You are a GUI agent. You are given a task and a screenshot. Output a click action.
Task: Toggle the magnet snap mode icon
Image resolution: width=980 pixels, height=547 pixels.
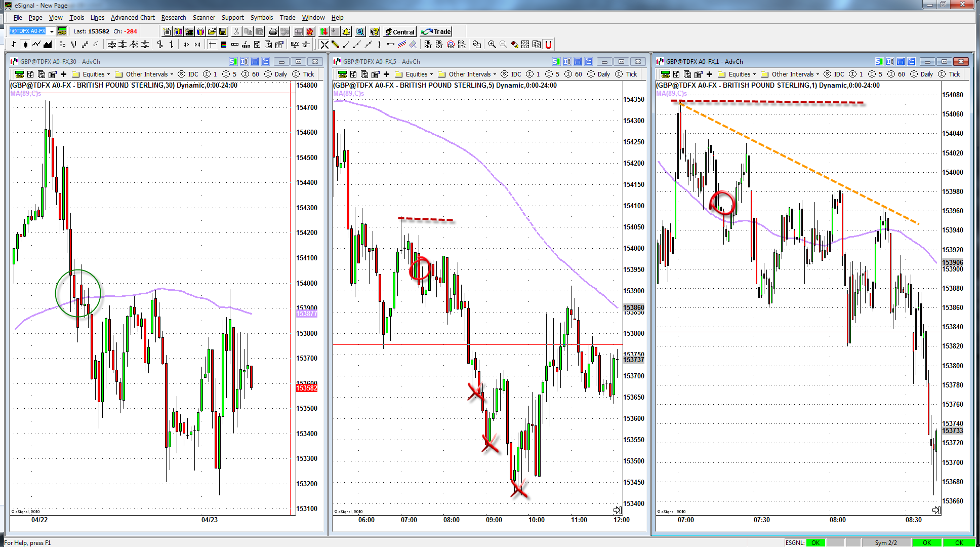coord(548,45)
